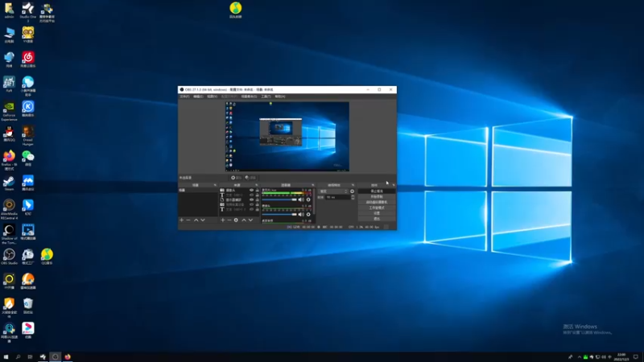Image resolution: width=644 pixels, height=362 pixels.
Task: Open WeChat green desktop icon
Action: pos(28,158)
